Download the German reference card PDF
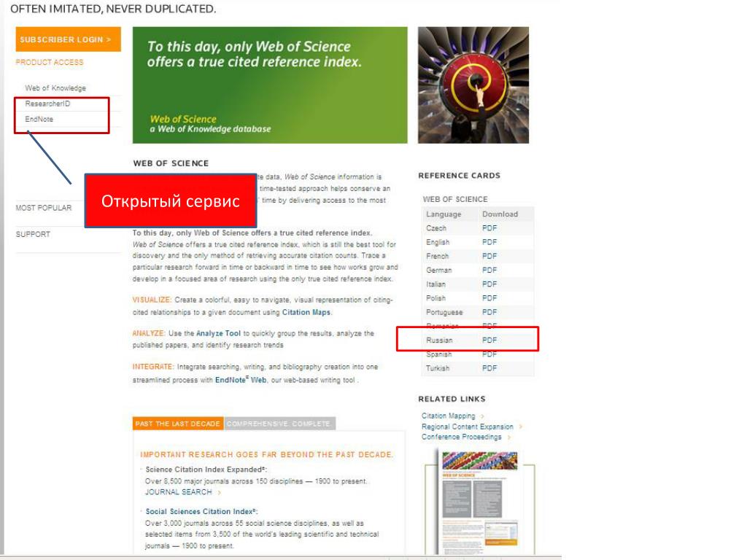Viewport: 747px width, 560px height. point(489,270)
